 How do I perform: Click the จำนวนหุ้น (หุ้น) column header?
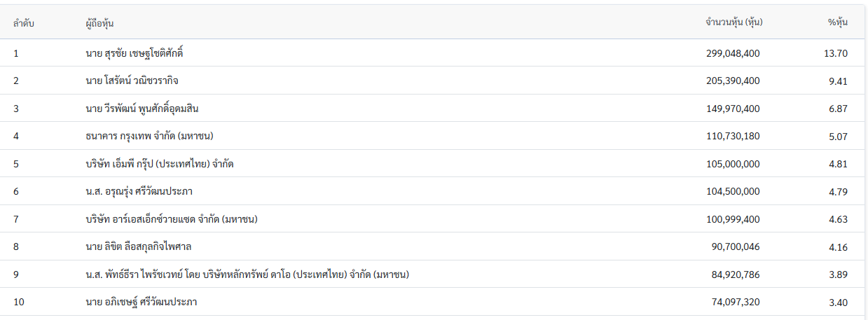[733, 22]
